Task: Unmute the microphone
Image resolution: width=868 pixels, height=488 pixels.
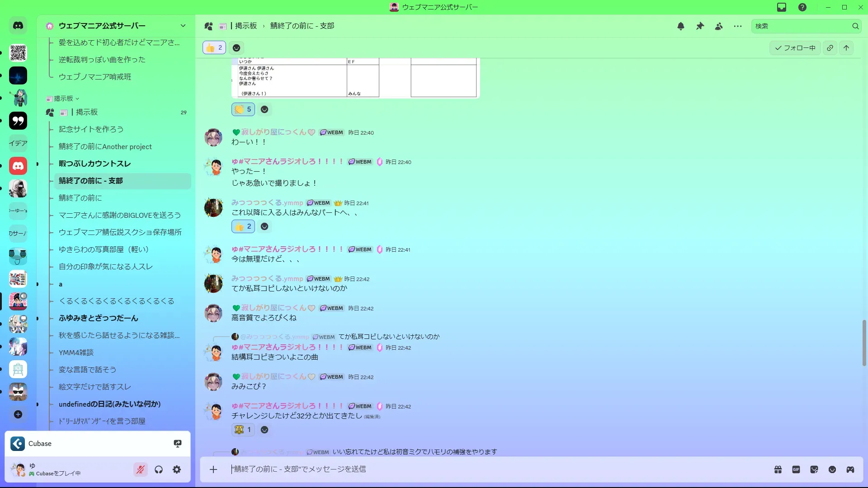Action: (141, 469)
